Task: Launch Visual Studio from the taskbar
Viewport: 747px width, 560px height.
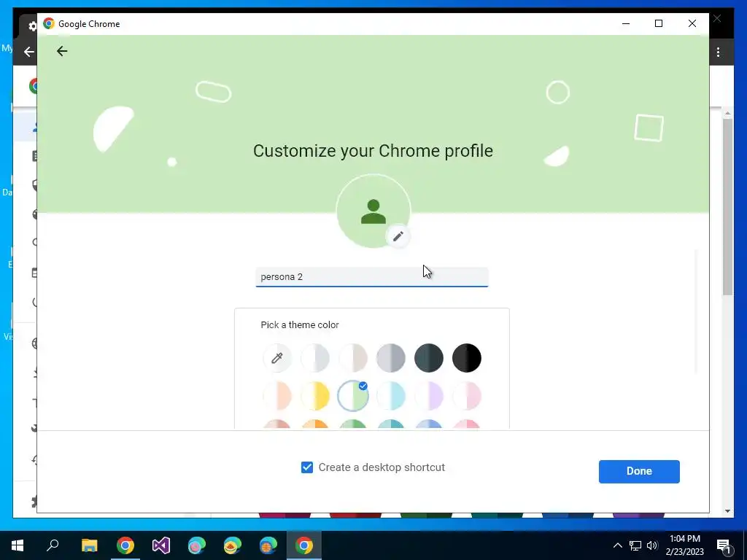Action: click(x=161, y=545)
